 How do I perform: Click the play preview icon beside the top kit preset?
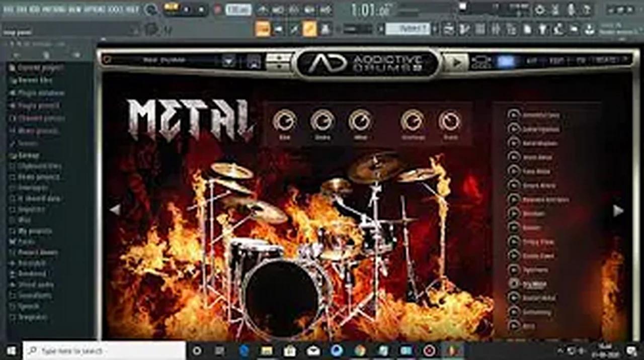(514, 115)
